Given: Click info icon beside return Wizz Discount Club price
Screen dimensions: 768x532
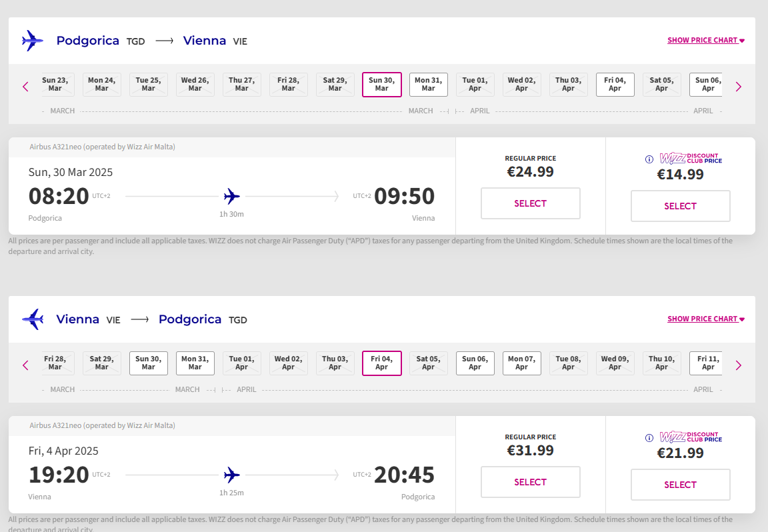Looking at the screenshot, I should click(x=649, y=438).
